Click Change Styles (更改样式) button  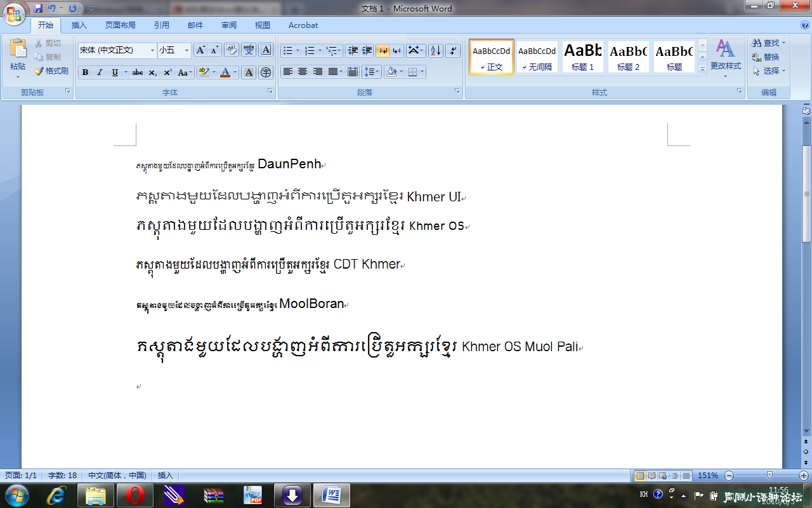726,58
